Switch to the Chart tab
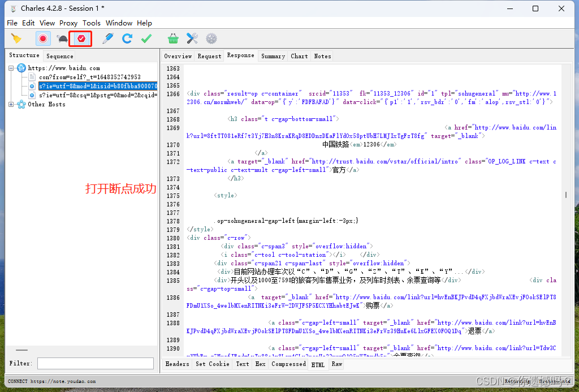The width and height of the screenshot is (579, 392). 299,56
